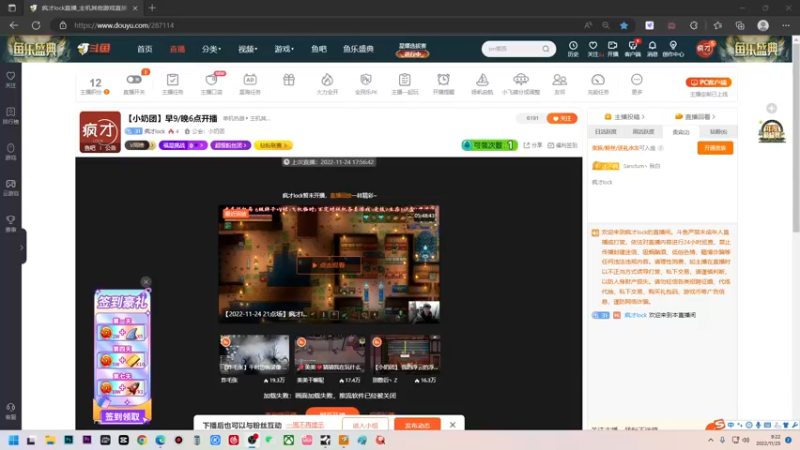Open the 关注 heart icon in the header
Image resolution: width=800 pixels, height=450 pixels.
(593, 48)
